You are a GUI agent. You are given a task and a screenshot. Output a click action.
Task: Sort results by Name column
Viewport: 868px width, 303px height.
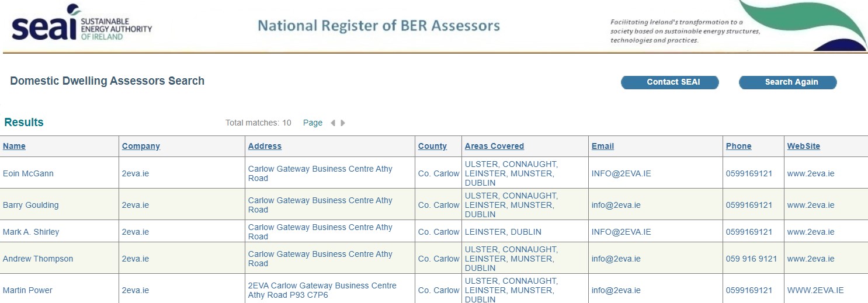coord(14,146)
